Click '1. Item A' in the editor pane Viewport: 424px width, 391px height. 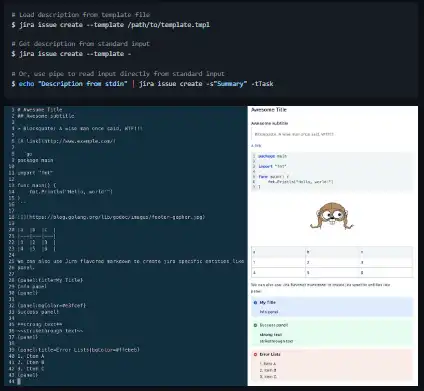coord(31,356)
